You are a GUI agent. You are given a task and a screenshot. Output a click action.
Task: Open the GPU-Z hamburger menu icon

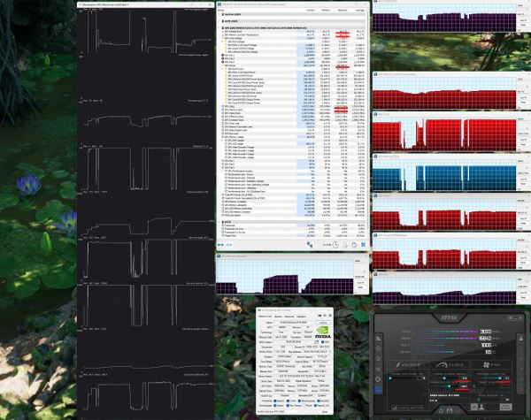[330, 316]
